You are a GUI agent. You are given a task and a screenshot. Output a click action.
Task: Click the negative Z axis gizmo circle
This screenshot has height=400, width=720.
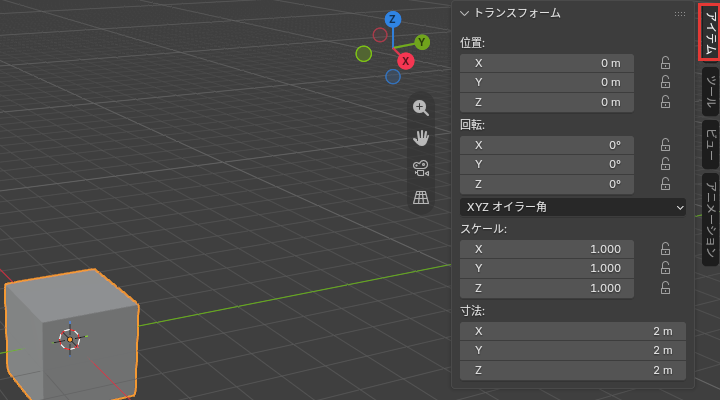click(x=393, y=77)
